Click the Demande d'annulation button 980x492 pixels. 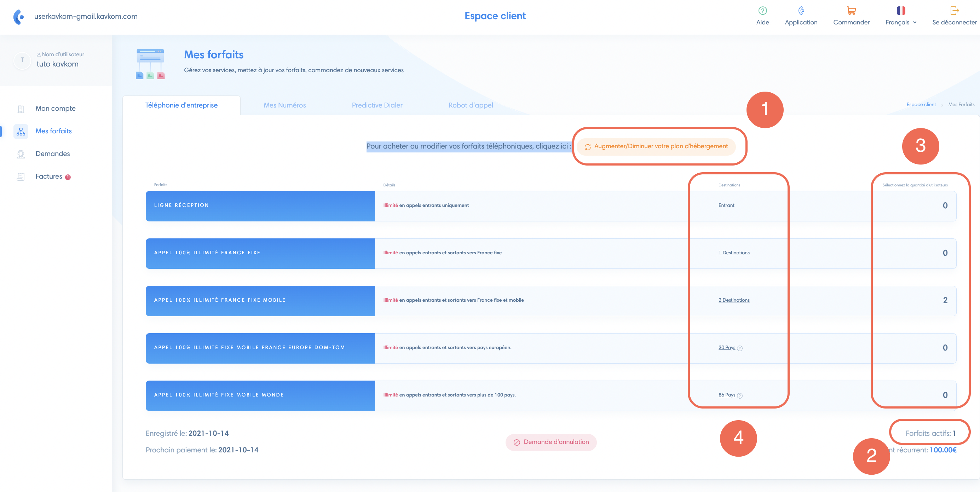pyautogui.click(x=551, y=442)
